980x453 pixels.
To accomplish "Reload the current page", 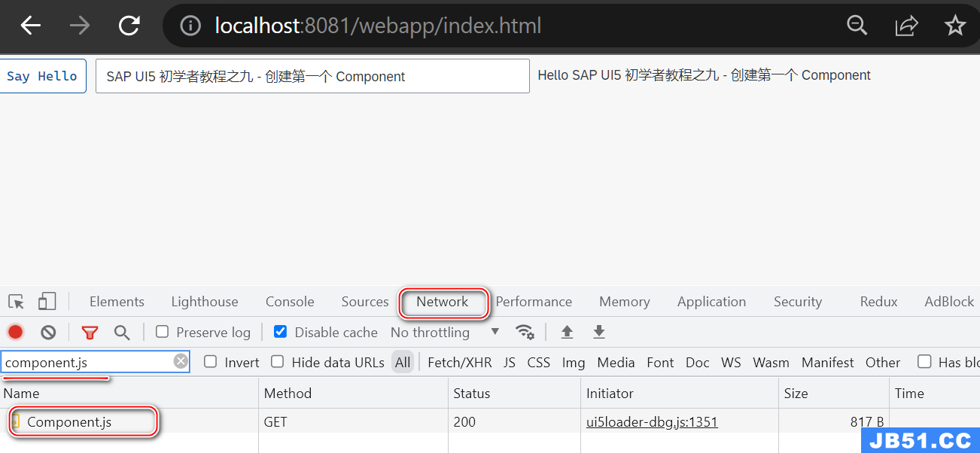I will click(128, 25).
